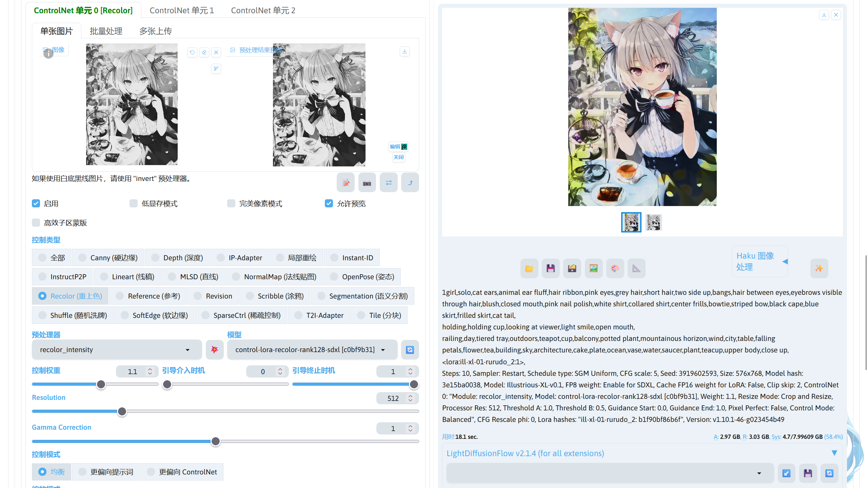The height and width of the screenshot is (488, 868).
Task: Enable 低显存模式 checkbox
Action: [134, 203]
